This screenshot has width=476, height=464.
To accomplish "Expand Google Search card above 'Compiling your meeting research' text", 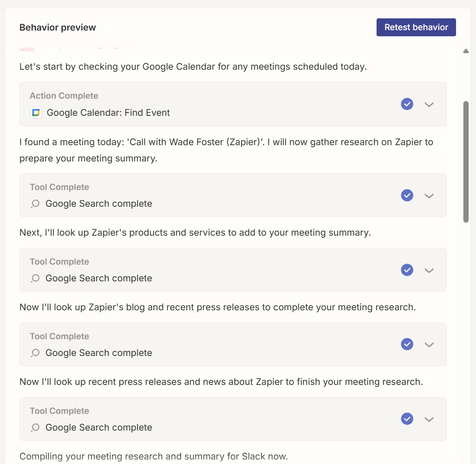I will [x=429, y=420].
